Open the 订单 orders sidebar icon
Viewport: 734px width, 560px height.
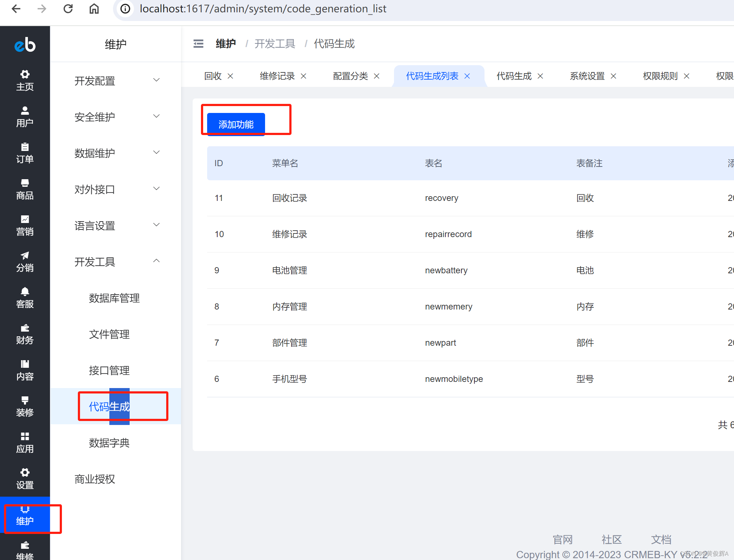click(x=25, y=153)
